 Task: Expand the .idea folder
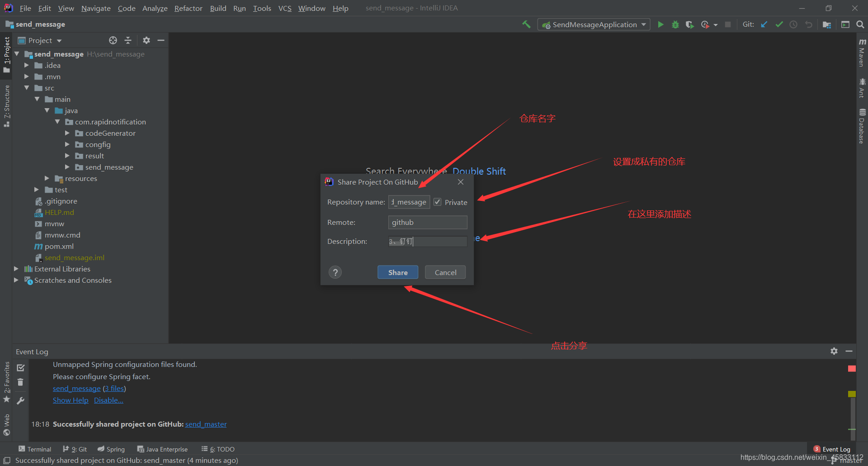(x=27, y=65)
